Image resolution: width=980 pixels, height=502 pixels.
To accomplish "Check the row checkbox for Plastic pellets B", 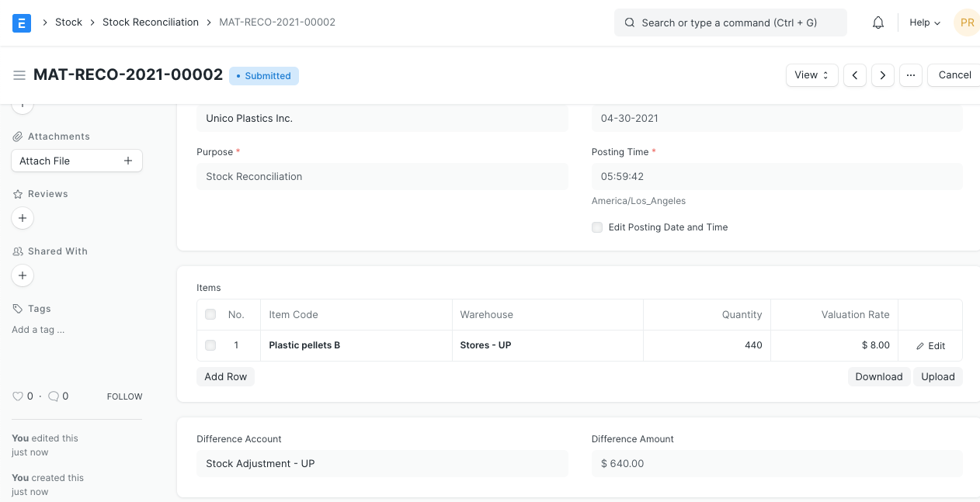I will point(210,345).
